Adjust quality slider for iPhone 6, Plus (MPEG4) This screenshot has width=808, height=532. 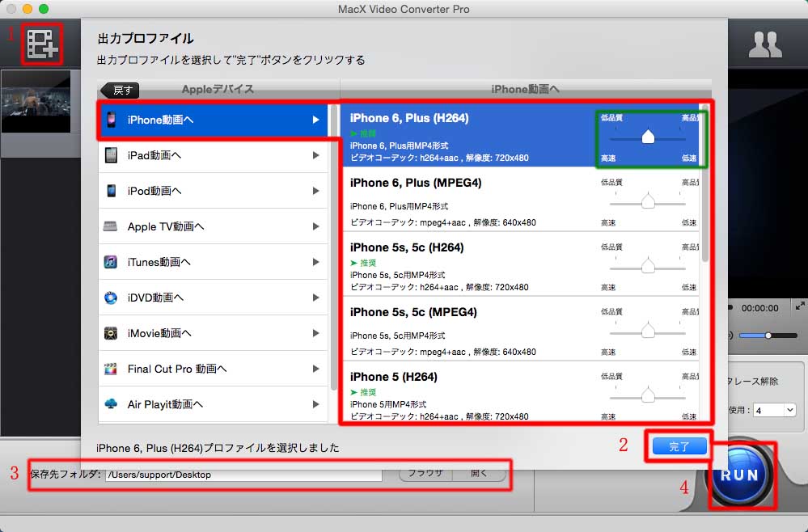point(648,201)
